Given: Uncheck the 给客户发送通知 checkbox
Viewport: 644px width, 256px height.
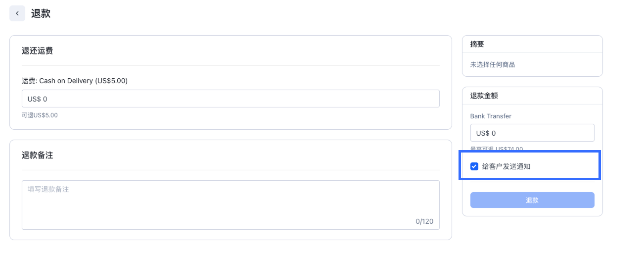Looking at the screenshot, I should point(474,166).
